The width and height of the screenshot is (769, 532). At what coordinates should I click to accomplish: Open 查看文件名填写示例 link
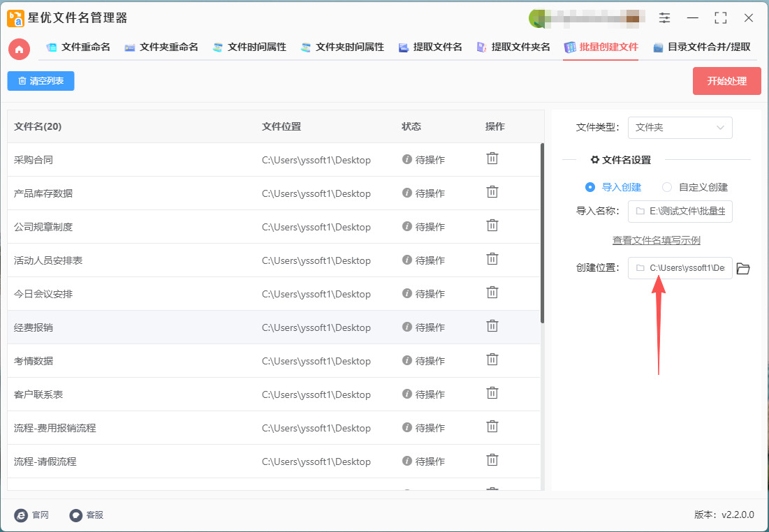[656, 240]
